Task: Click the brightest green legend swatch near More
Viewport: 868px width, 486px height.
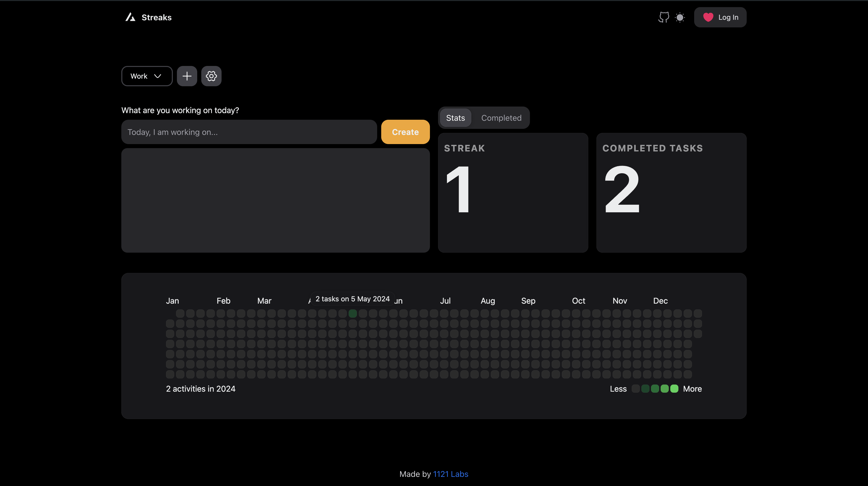Action: click(x=674, y=389)
